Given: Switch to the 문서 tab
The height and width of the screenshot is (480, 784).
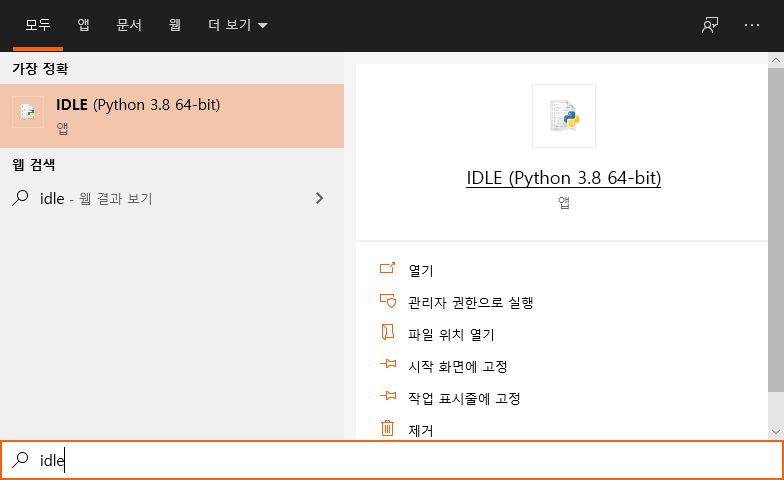Looking at the screenshot, I should tap(129, 25).
